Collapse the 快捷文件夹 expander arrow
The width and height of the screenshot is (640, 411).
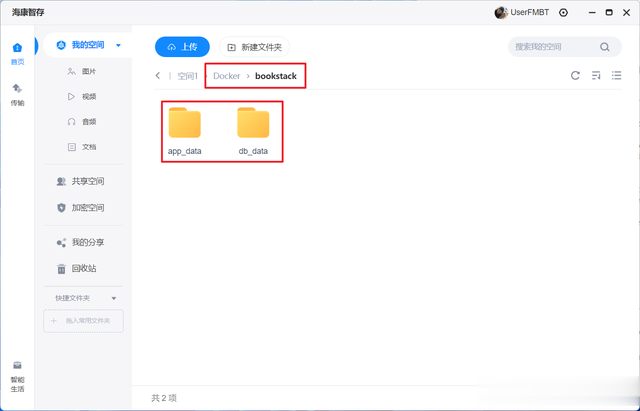[x=114, y=298]
